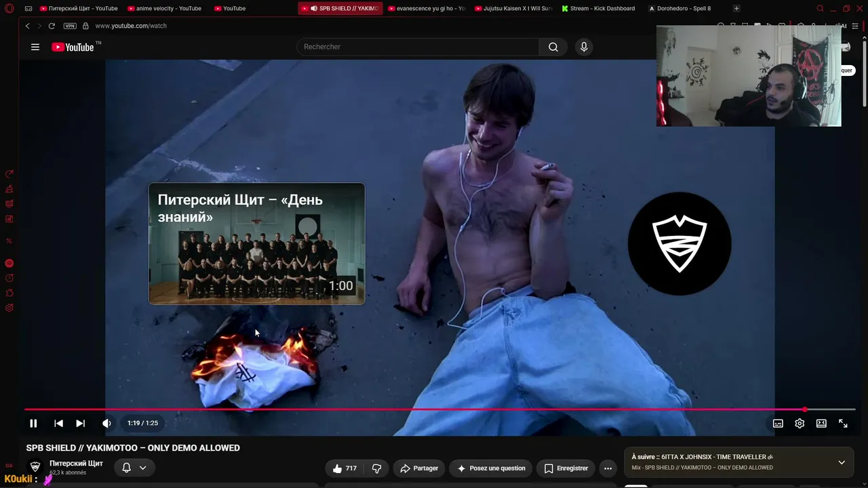
Task: Click the '62,3 k abonnés' subscriber count
Action: pyautogui.click(x=68, y=473)
